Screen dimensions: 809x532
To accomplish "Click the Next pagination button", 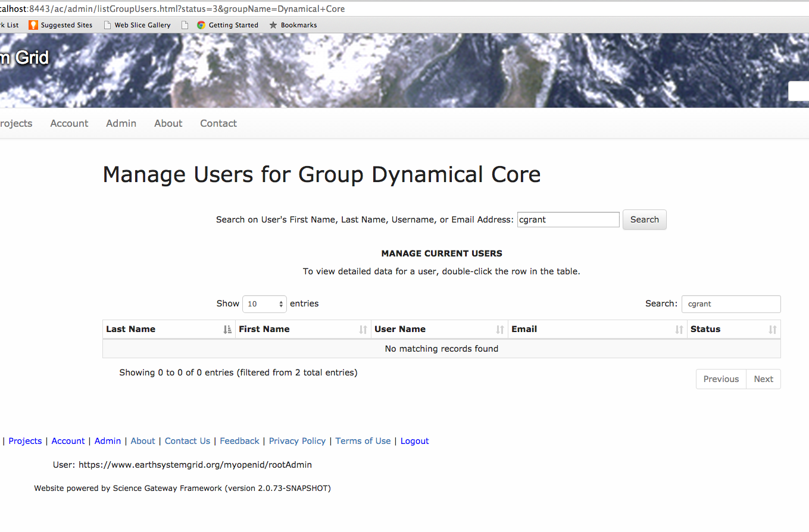I will click(x=763, y=379).
